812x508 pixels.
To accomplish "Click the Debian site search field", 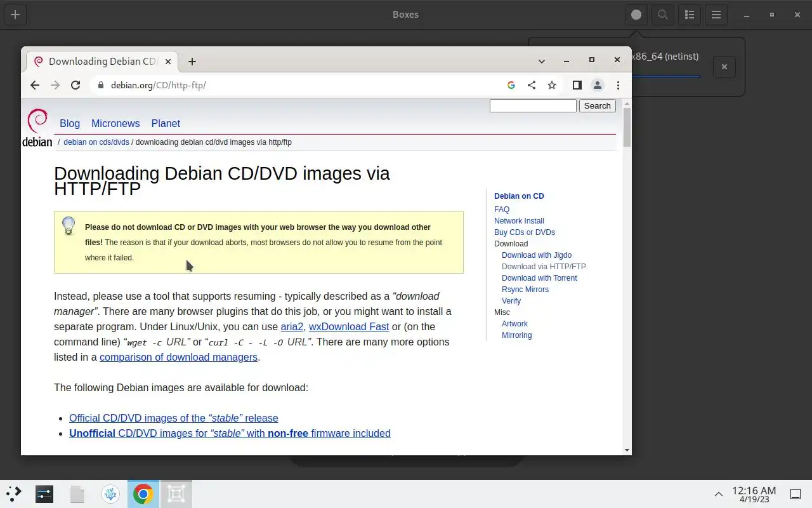I will (x=533, y=106).
